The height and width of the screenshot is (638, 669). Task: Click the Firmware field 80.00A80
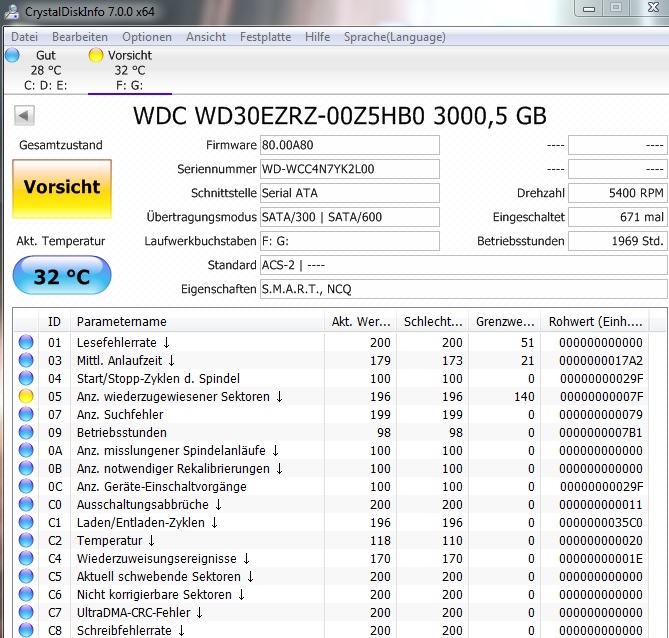click(x=349, y=145)
